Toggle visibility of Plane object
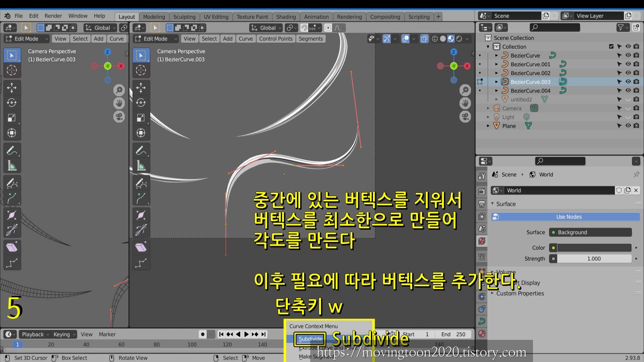The image size is (644, 362). pos(628,126)
